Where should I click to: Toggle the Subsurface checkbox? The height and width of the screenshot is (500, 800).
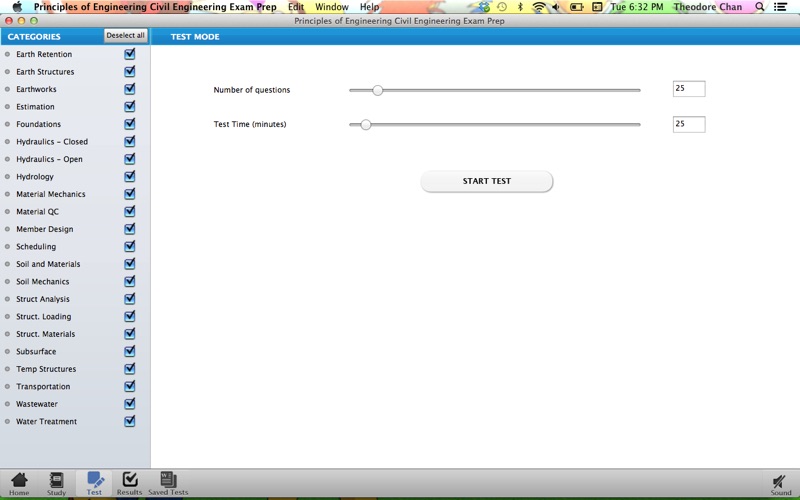click(130, 351)
